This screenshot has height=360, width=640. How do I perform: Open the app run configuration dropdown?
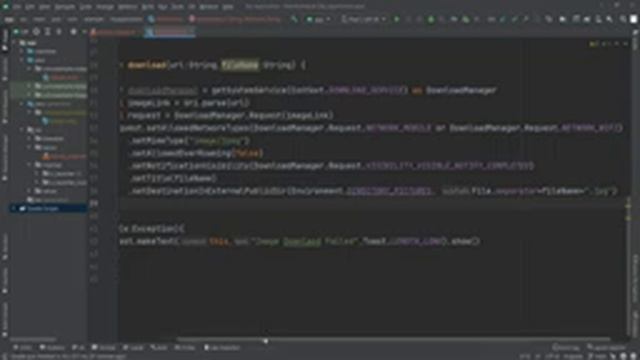point(318,19)
